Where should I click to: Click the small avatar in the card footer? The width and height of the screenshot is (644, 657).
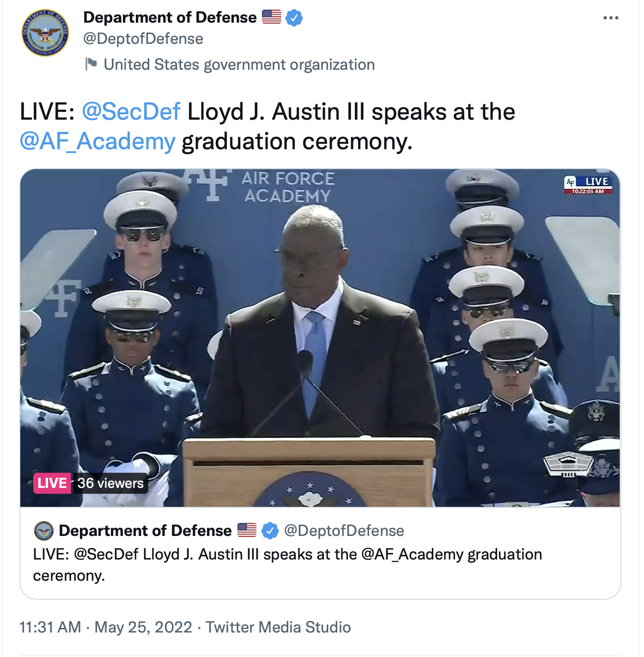pyautogui.click(x=44, y=531)
